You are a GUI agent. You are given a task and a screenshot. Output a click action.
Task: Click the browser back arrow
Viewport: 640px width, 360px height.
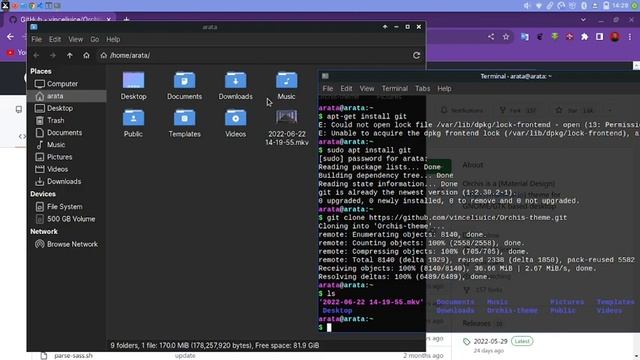10,37
